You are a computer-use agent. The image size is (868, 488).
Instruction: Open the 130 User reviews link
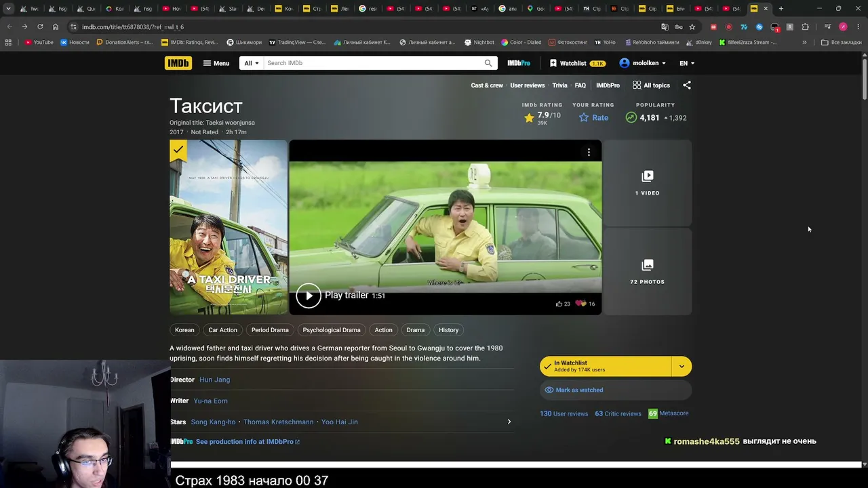[564, 413]
